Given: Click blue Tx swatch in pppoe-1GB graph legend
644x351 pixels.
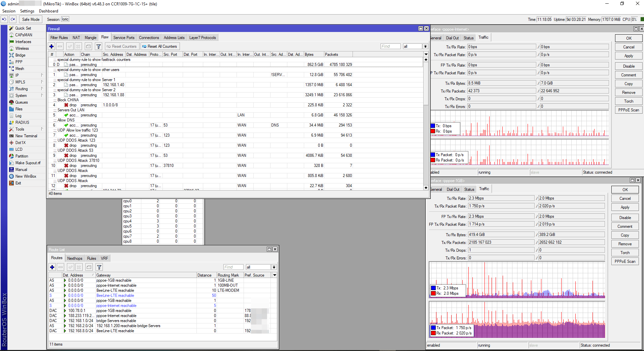Looking at the screenshot, I should click(433, 288).
